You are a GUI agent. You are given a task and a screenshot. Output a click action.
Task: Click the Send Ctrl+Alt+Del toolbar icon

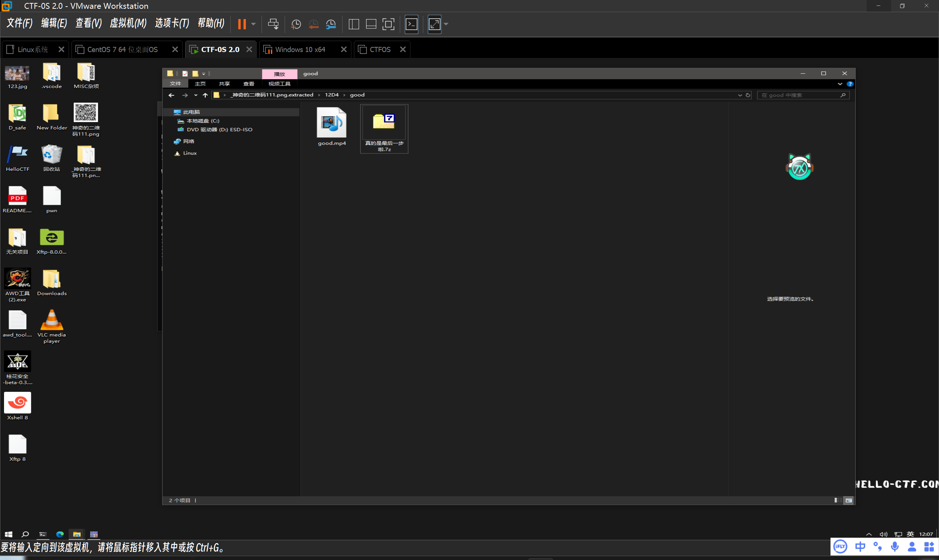(x=273, y=25)
